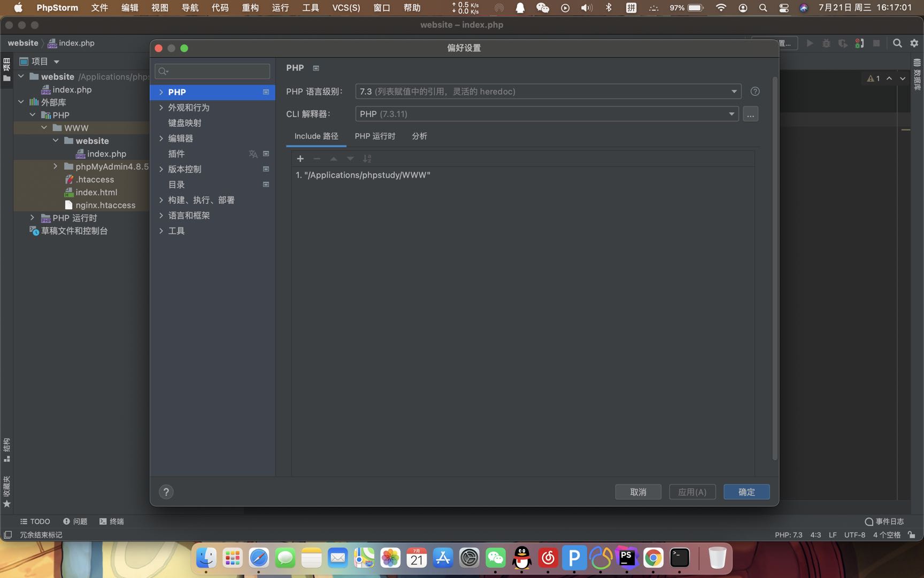Open 导航 menu in menu bar
924x578 pixels.
[x=190, y=8]
